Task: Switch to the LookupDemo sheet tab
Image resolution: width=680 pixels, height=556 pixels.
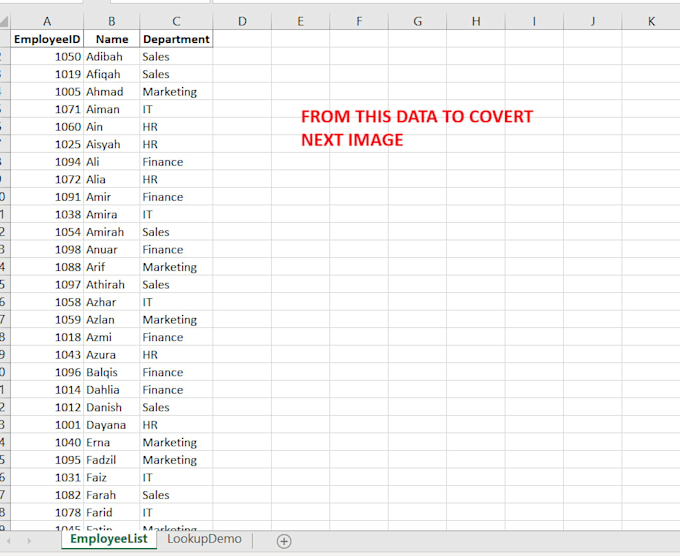Action: 204,539
